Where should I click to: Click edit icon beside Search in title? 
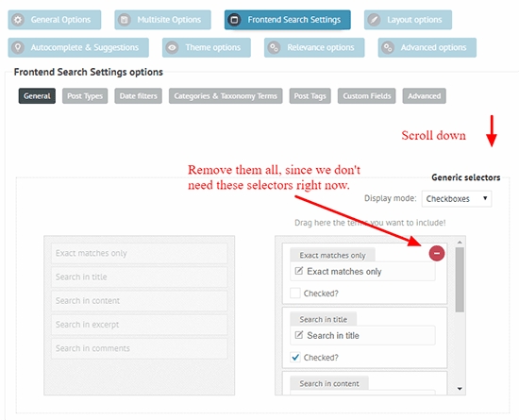(x=298, y=335)
